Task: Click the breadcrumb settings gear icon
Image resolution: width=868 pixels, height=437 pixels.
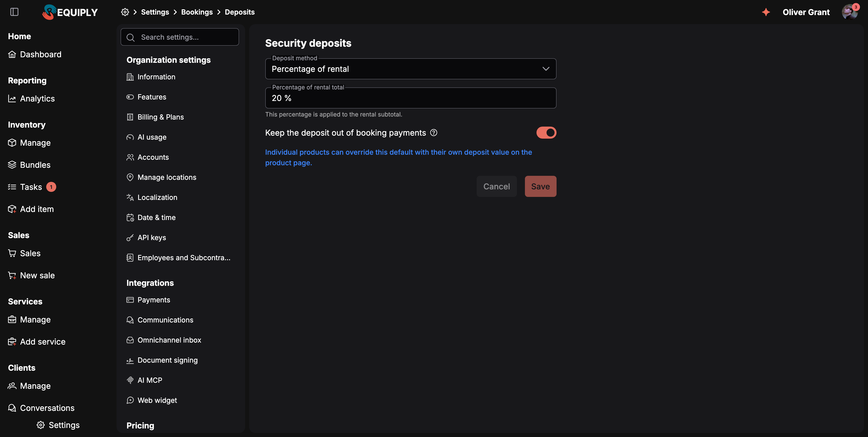Action: coord(125,12)
